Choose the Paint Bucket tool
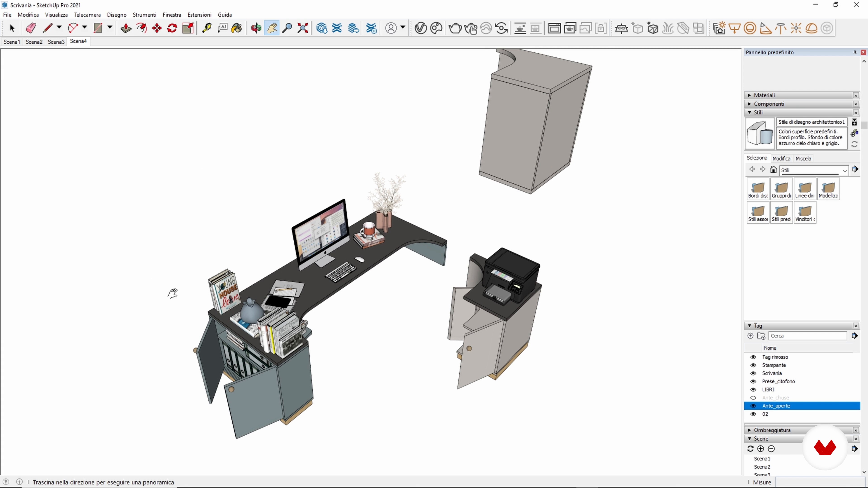The image size is (868, 488). (237, 28)
